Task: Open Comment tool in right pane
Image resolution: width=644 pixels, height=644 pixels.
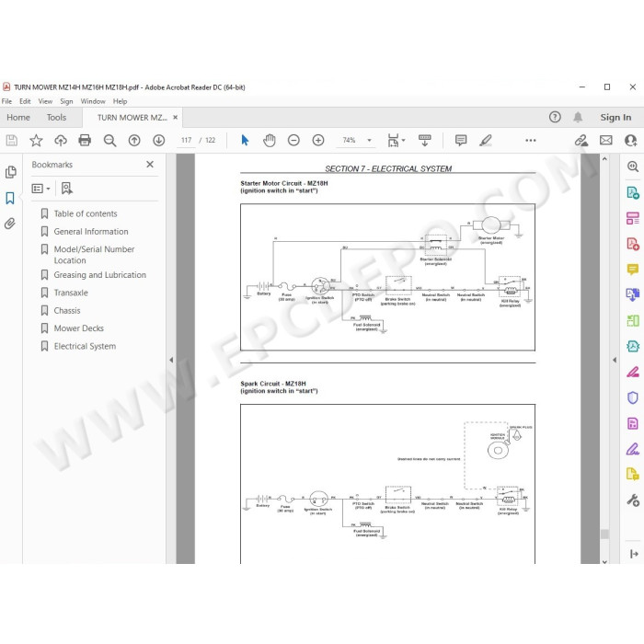Action: [633, 270]
